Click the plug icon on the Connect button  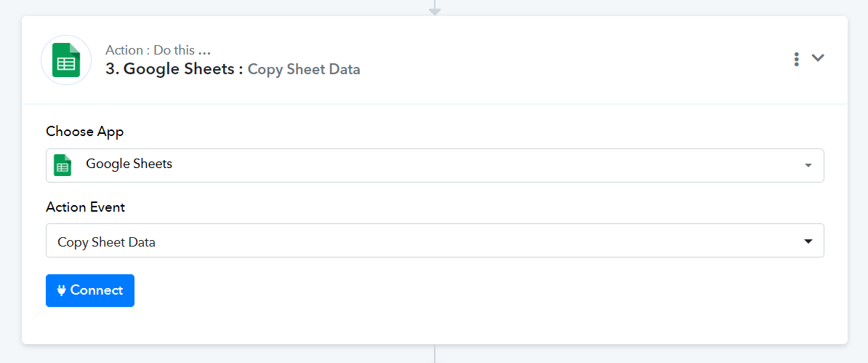(x=62, y=290)
